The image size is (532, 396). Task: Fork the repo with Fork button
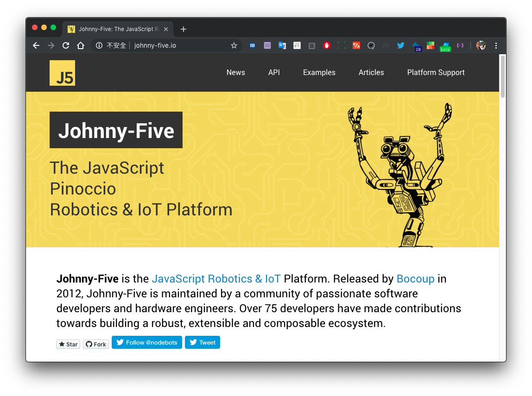(x=96, y=344)
